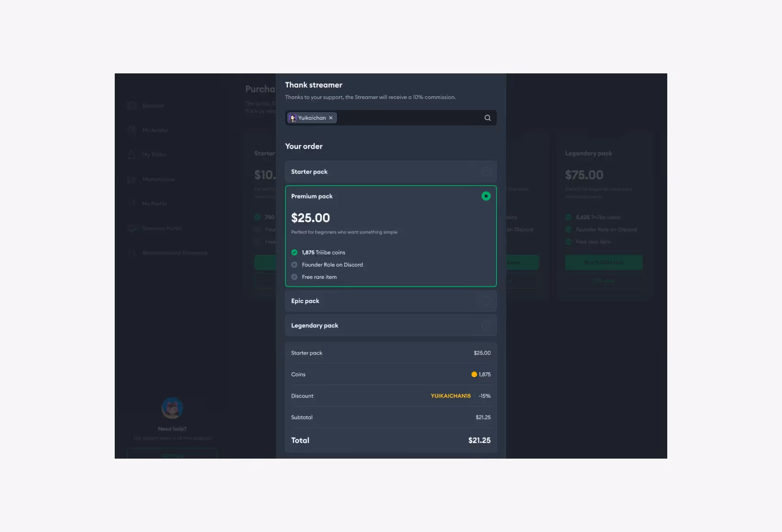This screenshot has width=782, height=532.
Task: Click the Yuikaichan avatar in the chip
Action: click(x=293, y=118)
